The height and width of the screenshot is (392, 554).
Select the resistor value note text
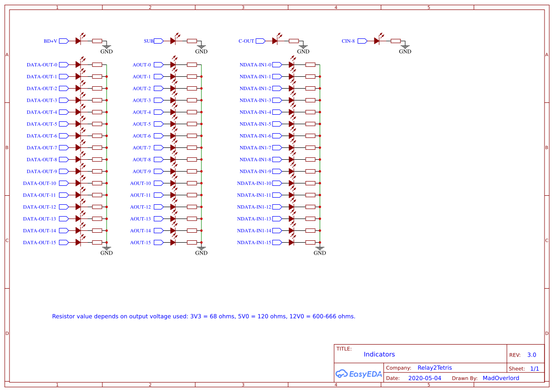[204, 316]
